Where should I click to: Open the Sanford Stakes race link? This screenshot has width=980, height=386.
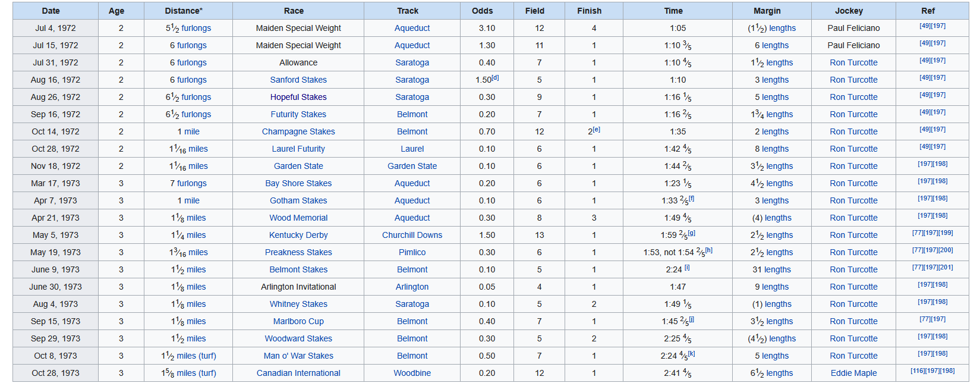pos(298,80)
